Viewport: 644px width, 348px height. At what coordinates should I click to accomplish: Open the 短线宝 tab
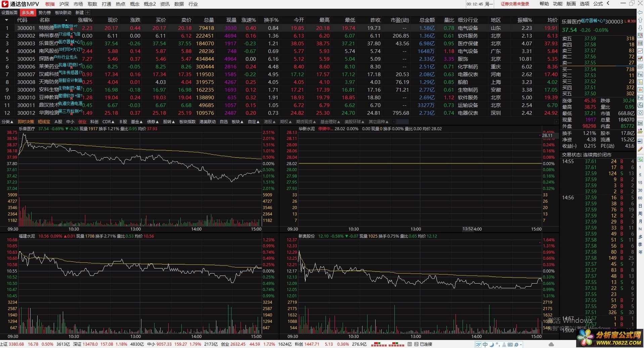click(x=44, y=122)
